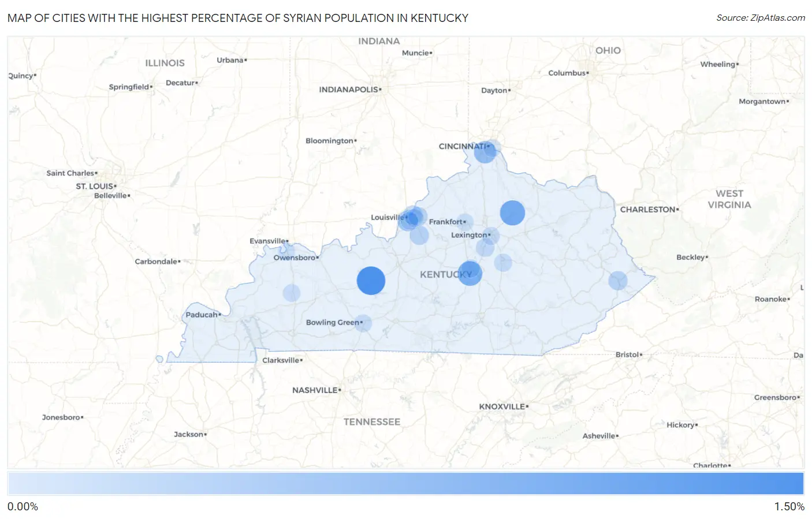This screenshot has width=812, height=519.
Task: Click the color gradient legend bar
Action: tap(405, 483)
